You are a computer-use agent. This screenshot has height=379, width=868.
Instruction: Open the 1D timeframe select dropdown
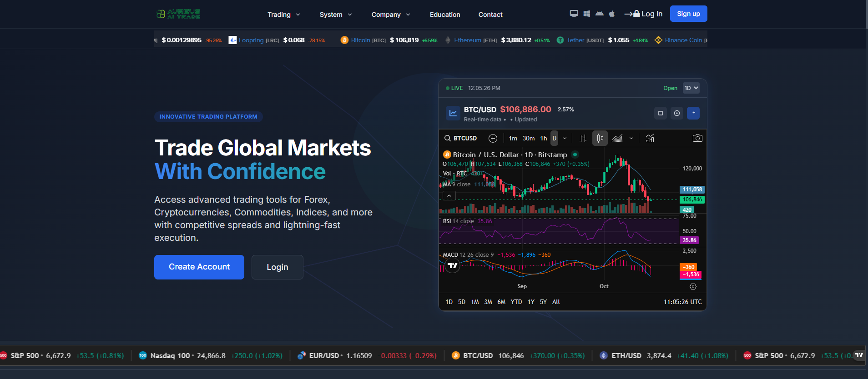(x=691, y=88)
